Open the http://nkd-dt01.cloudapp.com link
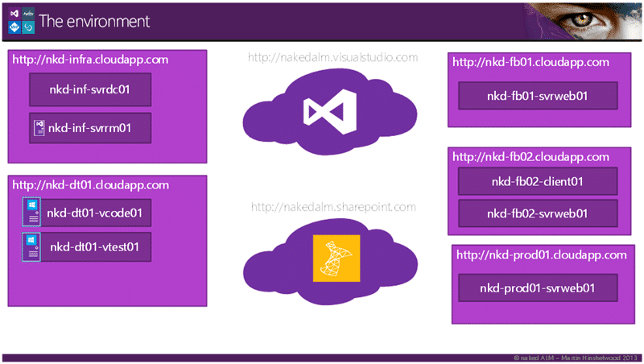644x364 pixels. point(91,185)
